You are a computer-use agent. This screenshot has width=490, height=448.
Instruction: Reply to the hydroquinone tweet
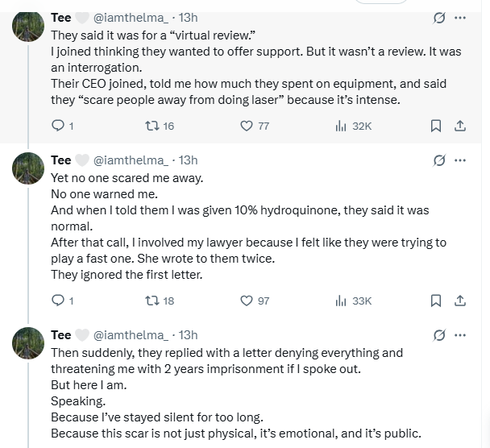point(57,301)
